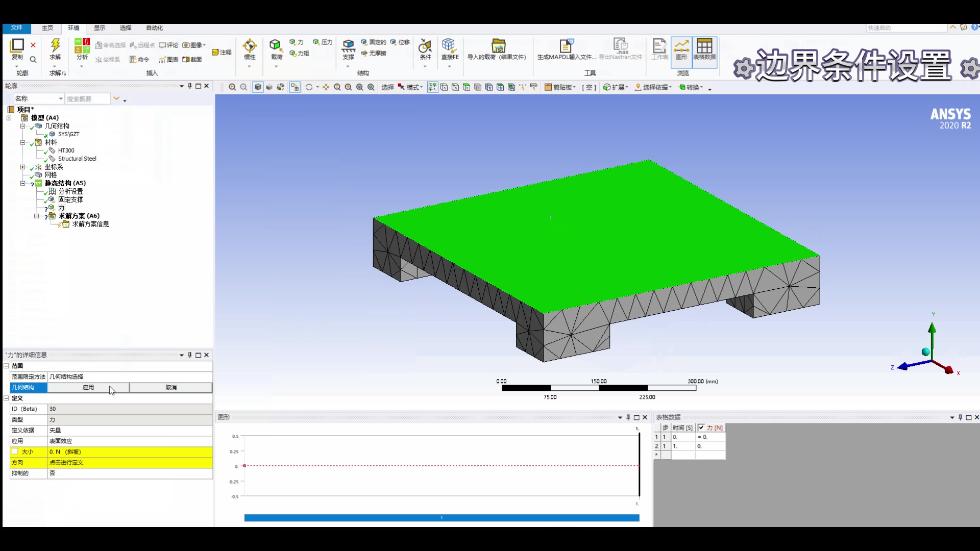Select the 力 (Force) tool in ribbon
The height and width of the screenshot is (551, 980).
(x=297, y=42)
